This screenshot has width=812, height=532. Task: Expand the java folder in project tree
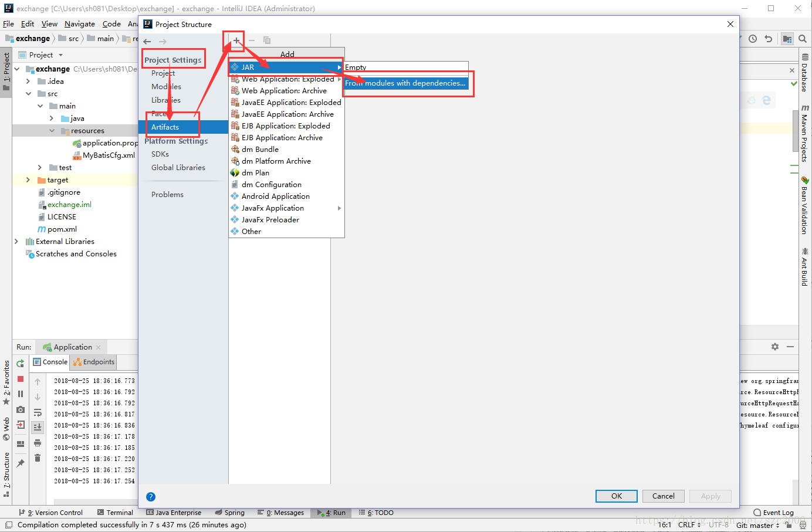tap(52, 118)
